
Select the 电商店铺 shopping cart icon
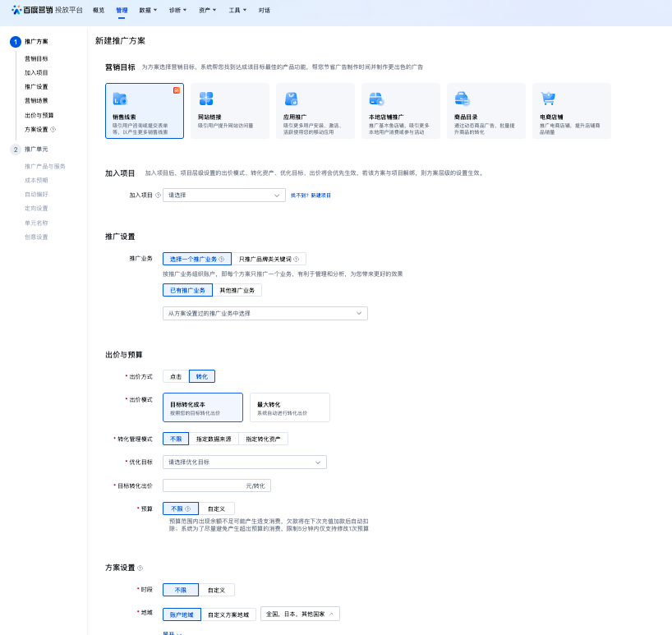[x=548, y=99]
